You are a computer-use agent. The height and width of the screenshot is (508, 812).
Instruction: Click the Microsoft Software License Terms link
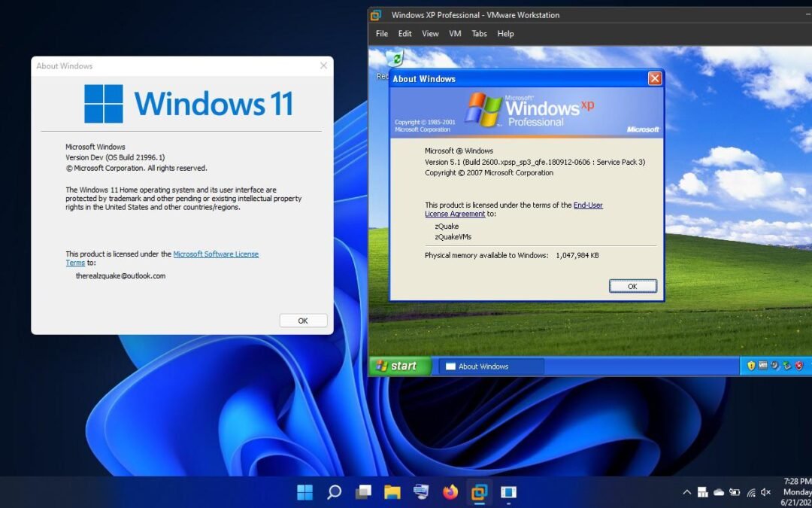tap(216, 254)
